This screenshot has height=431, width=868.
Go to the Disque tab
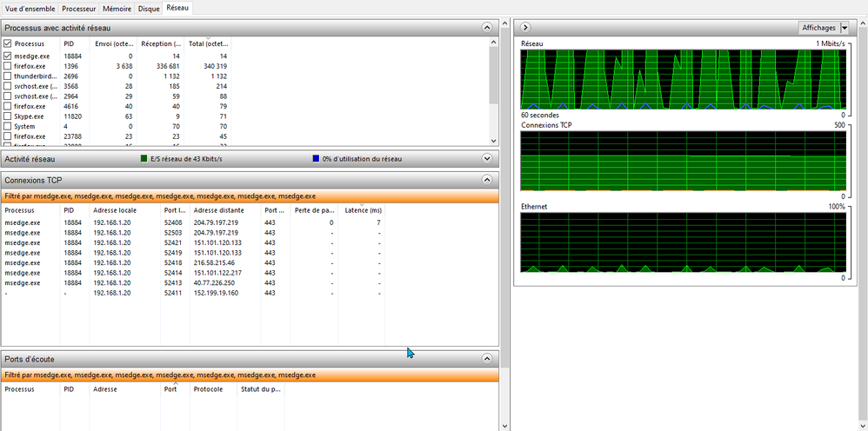point(150,7)
